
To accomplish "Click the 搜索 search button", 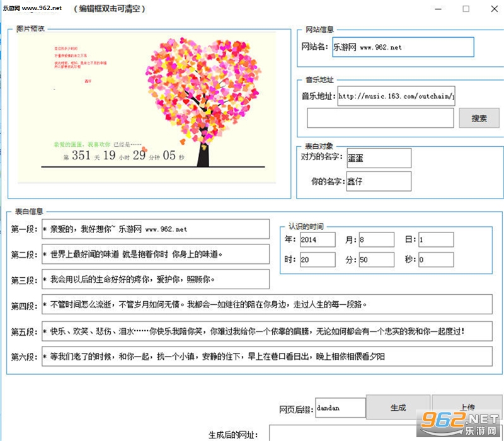I will (479, 118).
